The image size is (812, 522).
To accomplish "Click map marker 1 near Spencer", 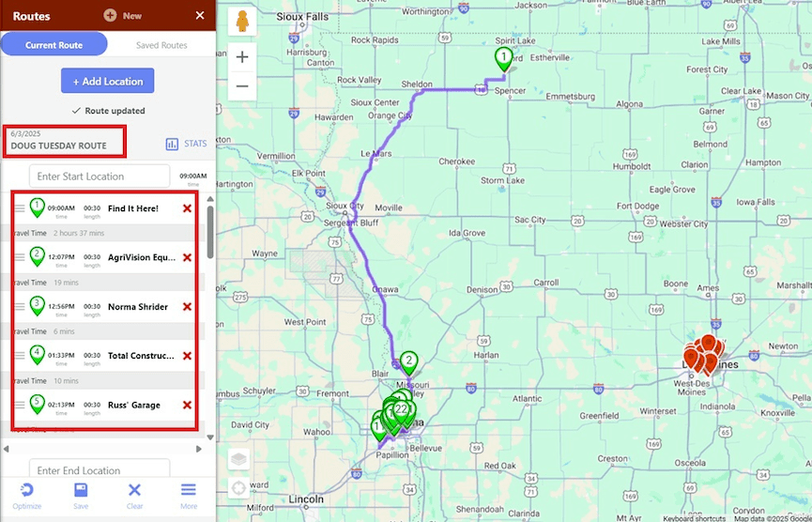I will click(503, 58).
